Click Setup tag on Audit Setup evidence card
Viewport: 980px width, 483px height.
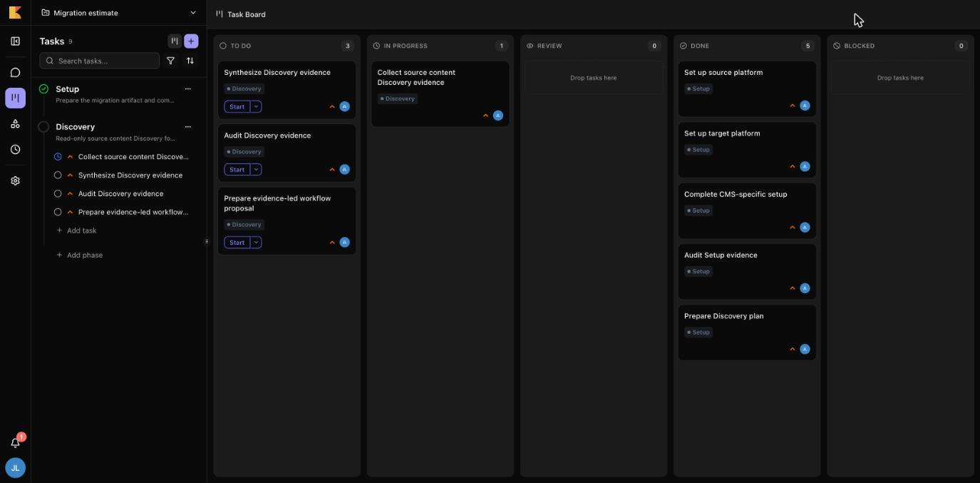point(698,272)
